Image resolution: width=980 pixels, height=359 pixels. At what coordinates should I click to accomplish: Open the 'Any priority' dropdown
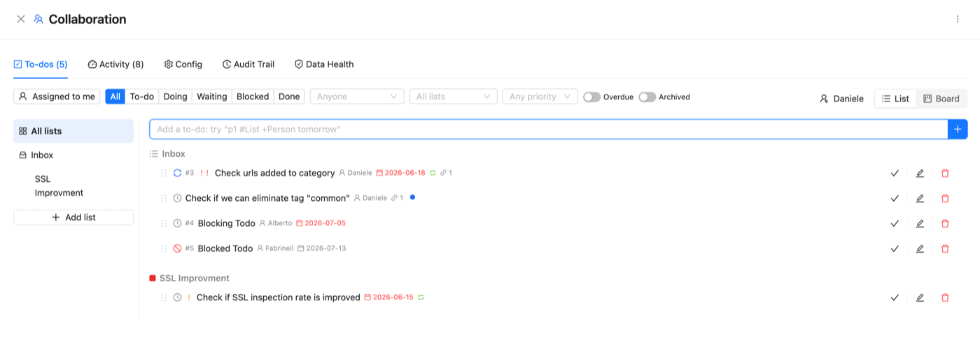[540, 97]
